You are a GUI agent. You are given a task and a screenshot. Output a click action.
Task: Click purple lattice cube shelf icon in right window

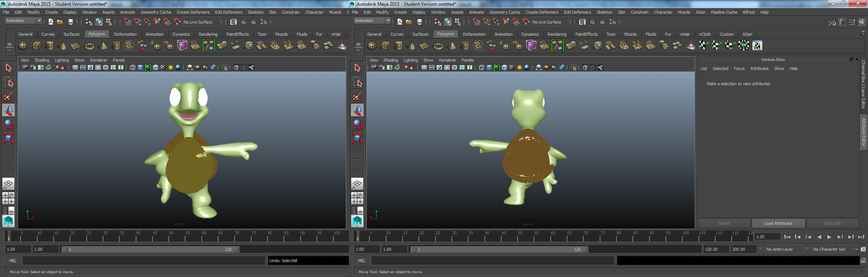(531, 46)
